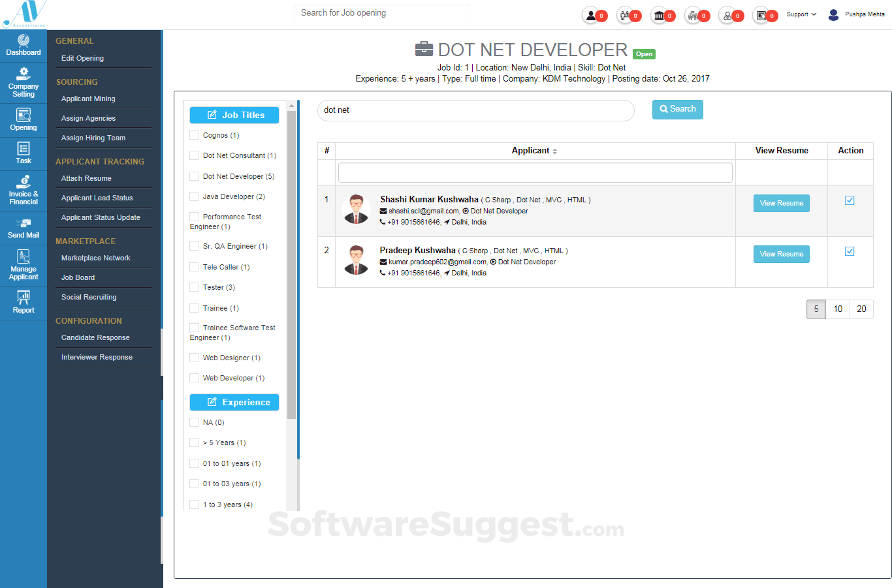Tick the Dot Net Consultant (1) checkbox

point(194,155)
